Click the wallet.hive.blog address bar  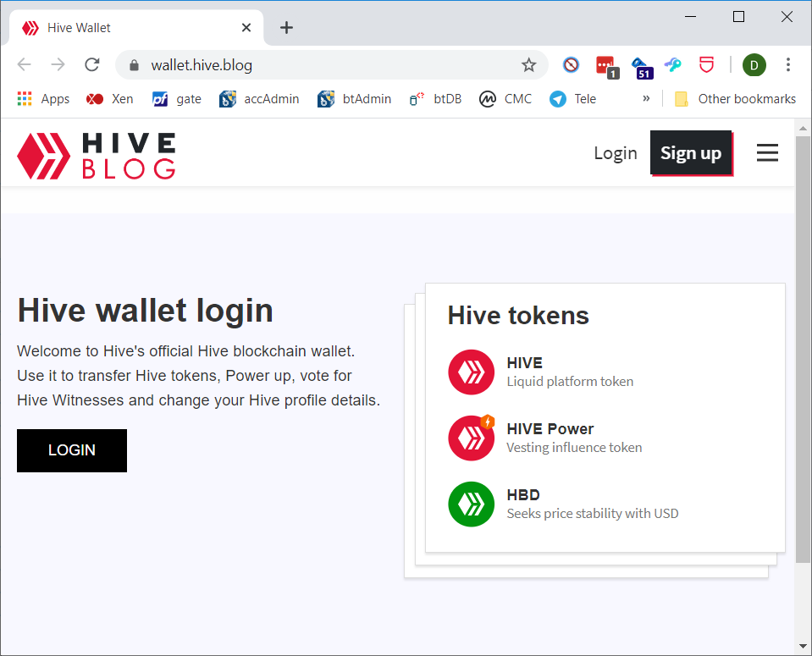(331, 65)
